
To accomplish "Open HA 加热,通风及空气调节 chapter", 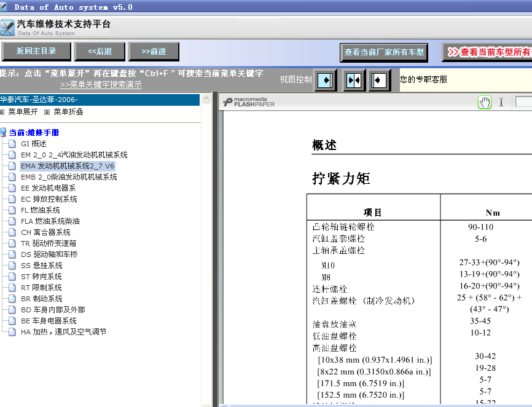I will (63, 331).
